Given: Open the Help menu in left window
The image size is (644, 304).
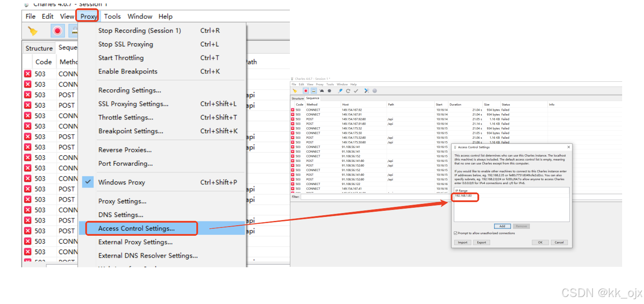Looking at the screenshot, I should point(166,16).
